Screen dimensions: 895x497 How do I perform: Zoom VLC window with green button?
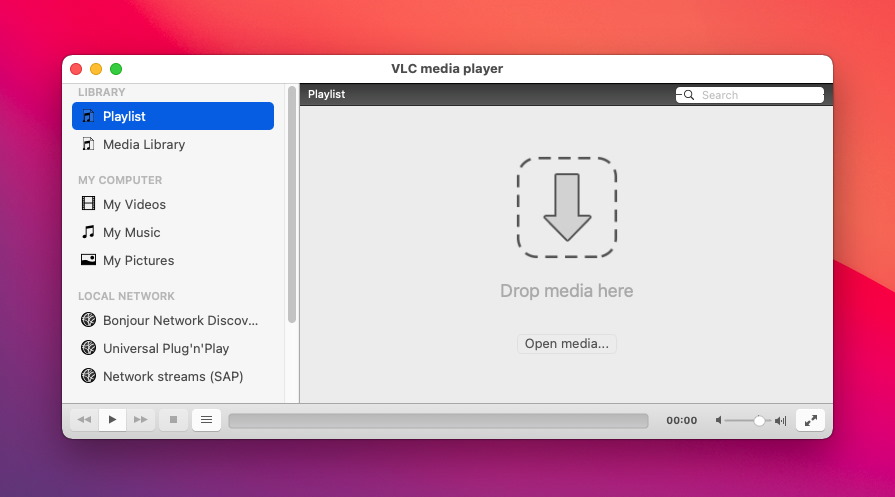[x=116, y=69]
